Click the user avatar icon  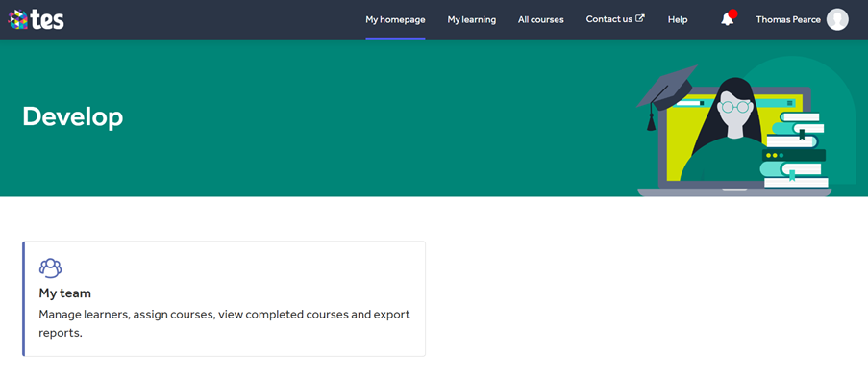pyautogui.click(x=837, y=19)
